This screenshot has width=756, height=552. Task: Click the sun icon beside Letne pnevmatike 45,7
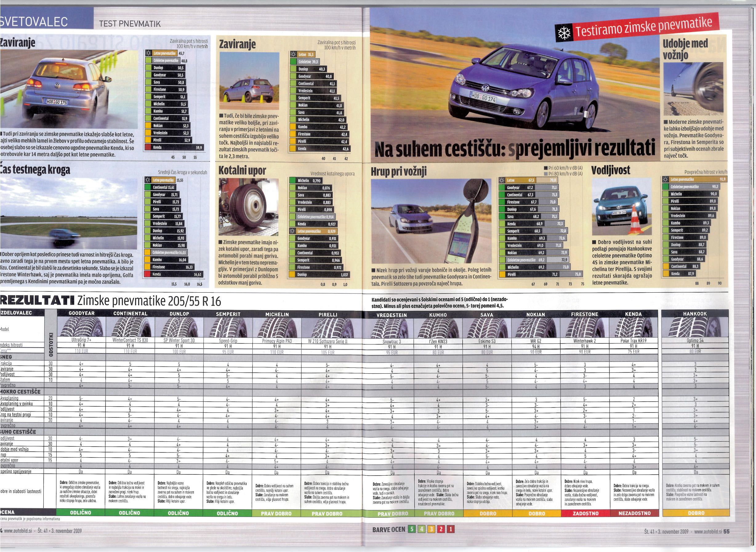point(149,53)
